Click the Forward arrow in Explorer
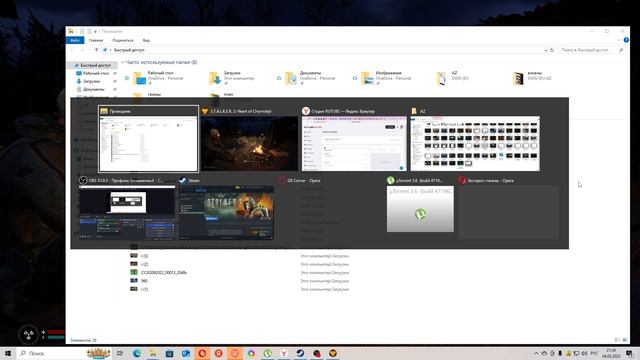The image size is (640, 360). [82, 50]
